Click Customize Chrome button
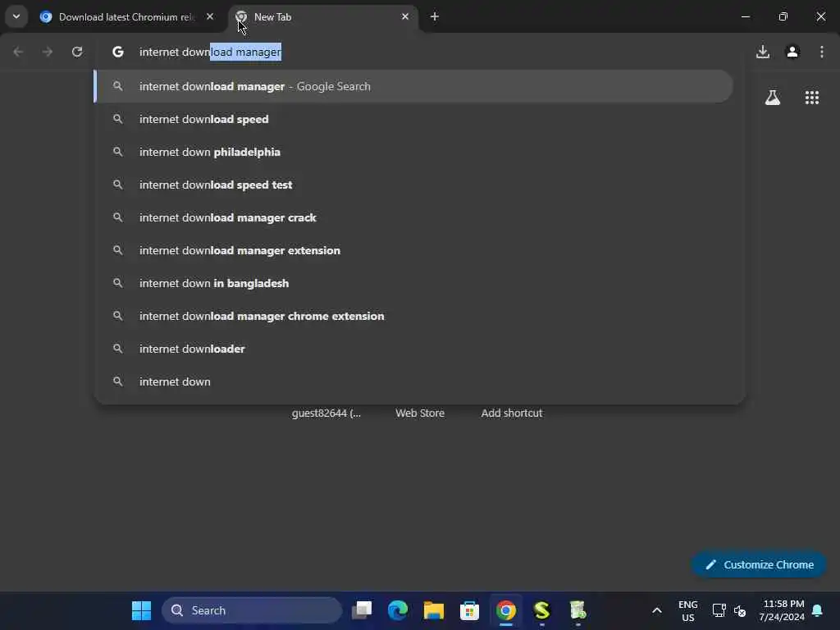 tap(759, 564)
